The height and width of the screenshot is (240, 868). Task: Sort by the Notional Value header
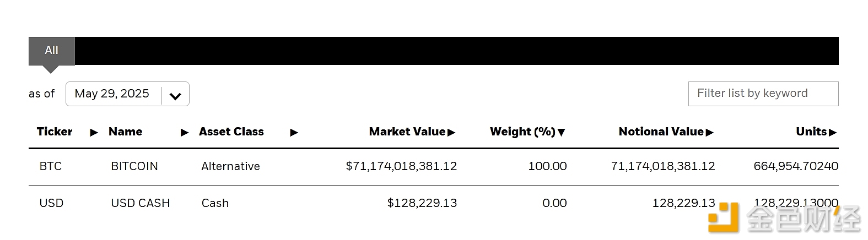tap(661, 132)
